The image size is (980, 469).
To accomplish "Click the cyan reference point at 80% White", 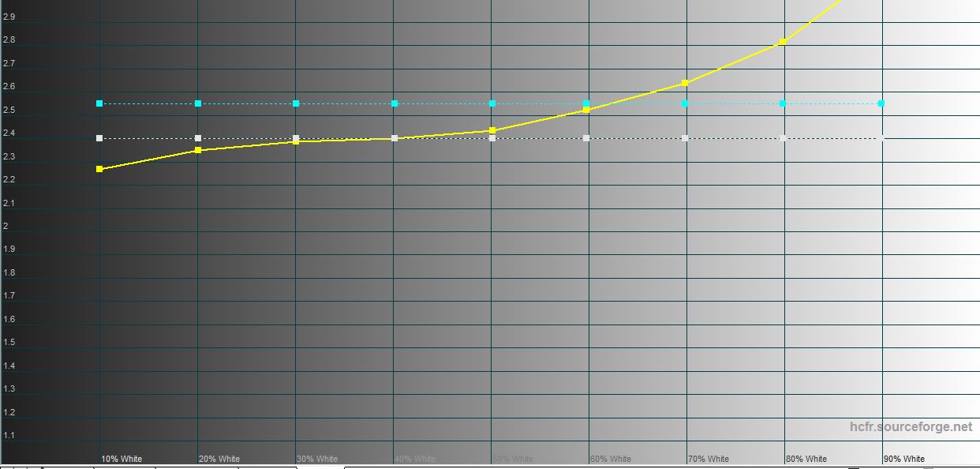I will click(x=783, y=103).
